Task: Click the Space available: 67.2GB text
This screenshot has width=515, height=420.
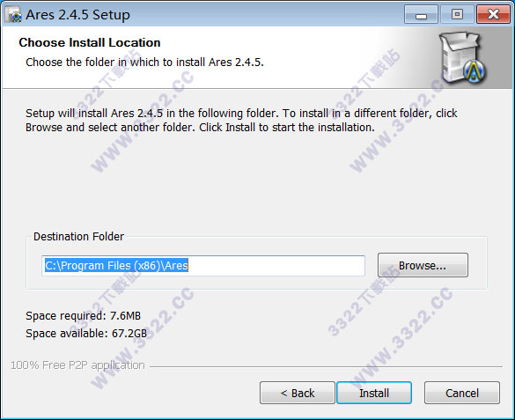Action: click(86, 334)
